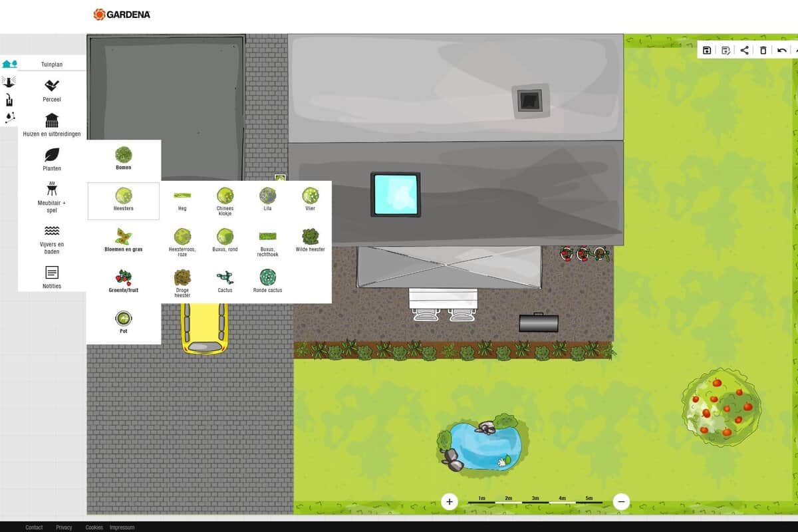Select Heesters in the Planten menu
Screen dimensions: 798x532
[x=123, y=199]
